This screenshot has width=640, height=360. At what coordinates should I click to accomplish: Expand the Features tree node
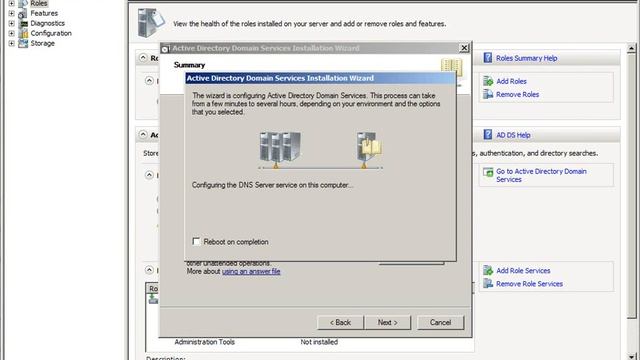11,13
